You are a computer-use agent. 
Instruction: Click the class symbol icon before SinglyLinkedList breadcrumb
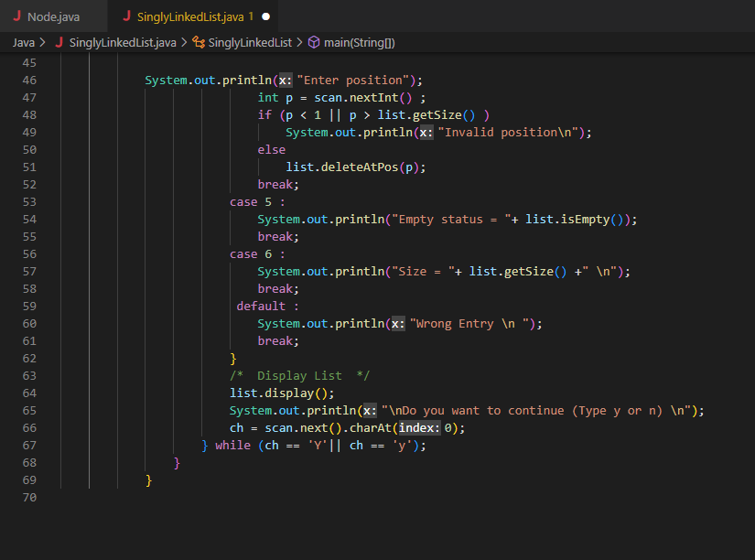click(200, 42)
